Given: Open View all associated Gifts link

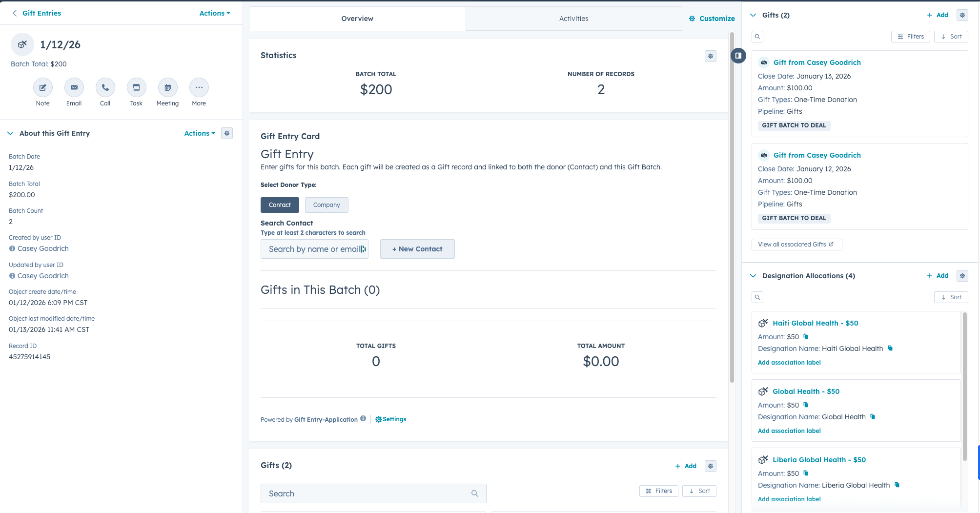Looking at the screenshot, I should click(796, 244).
